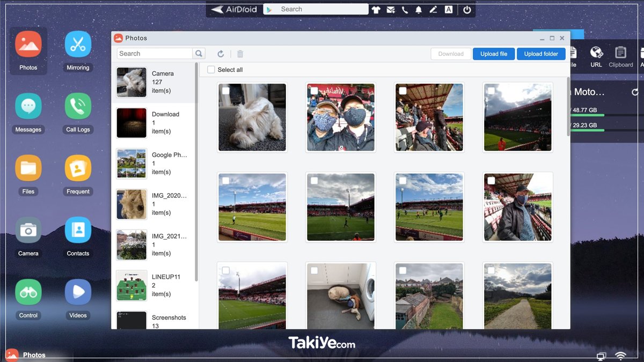Click the album list scrollbar

click(196, 172)
